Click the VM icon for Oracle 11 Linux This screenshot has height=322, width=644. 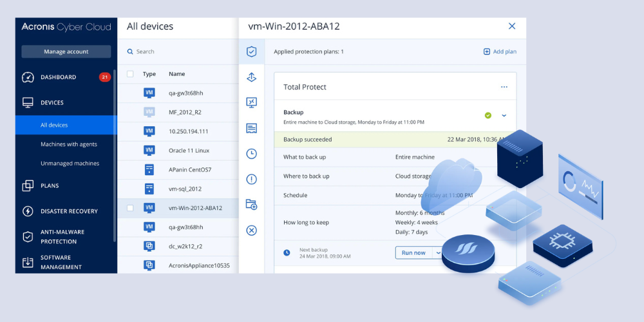coord(149,150)
